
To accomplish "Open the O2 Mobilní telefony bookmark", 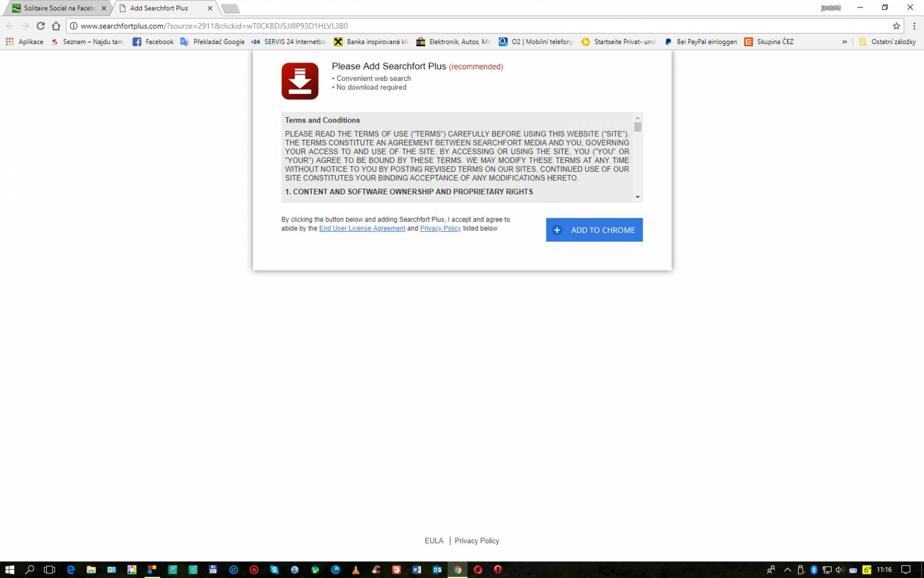I will (536, 42).
